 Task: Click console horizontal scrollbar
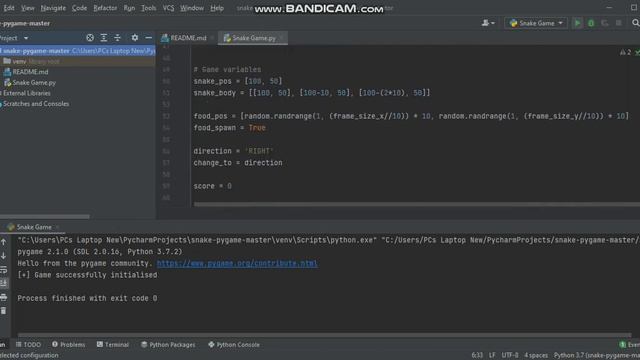324,335
